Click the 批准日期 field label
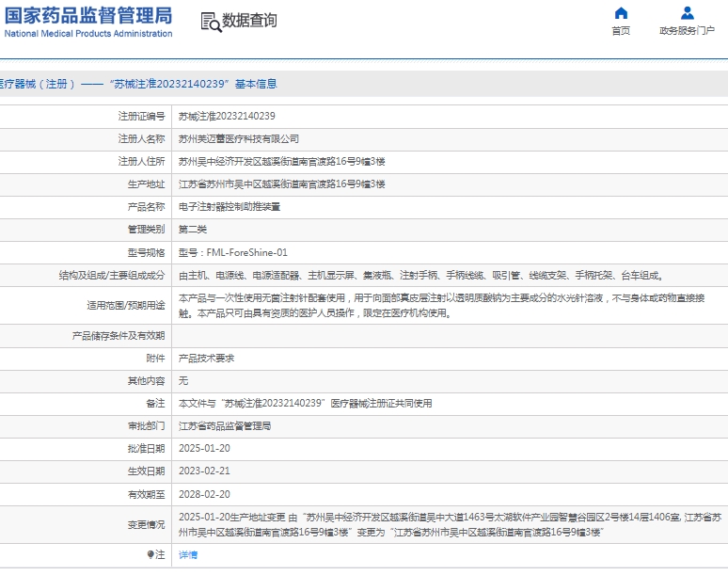 click(x=146, y=448)
